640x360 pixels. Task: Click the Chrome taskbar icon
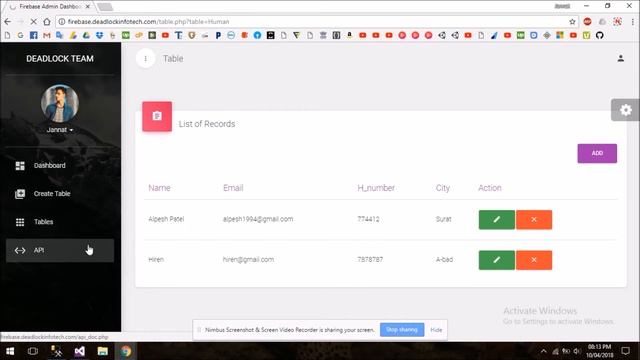(126, 351)
